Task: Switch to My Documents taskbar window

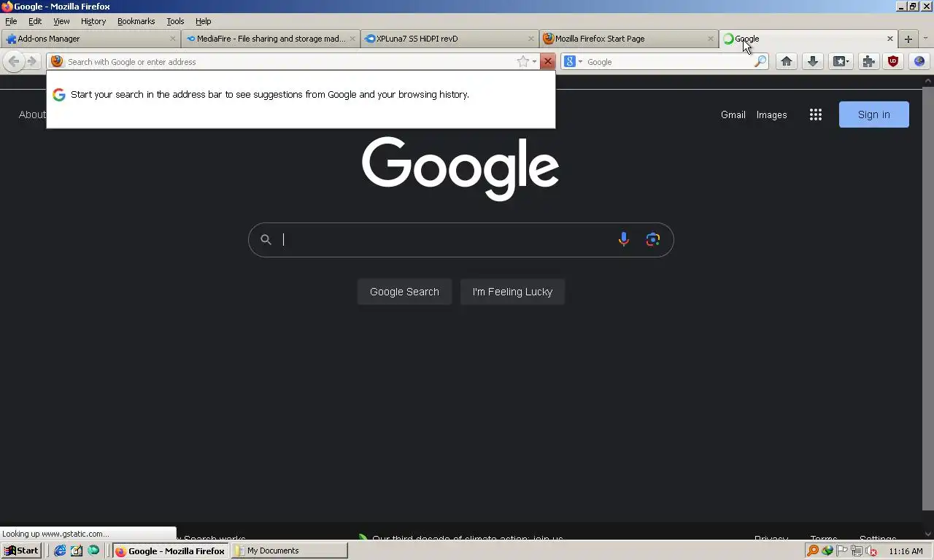Action: tap(290, 551)
